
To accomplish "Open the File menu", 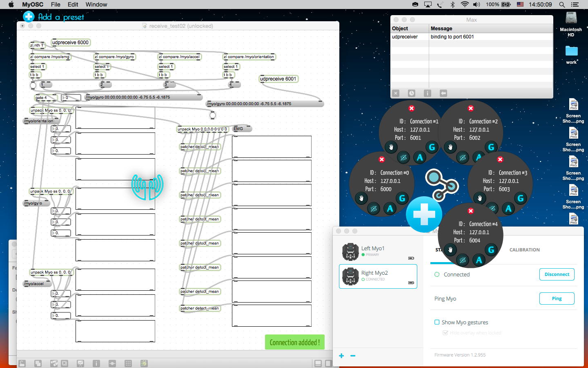I will point(56,4).
